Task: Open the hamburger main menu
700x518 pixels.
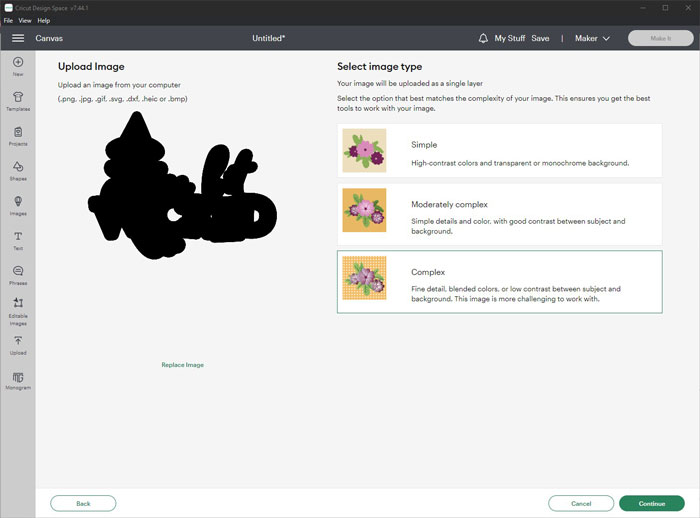Action: click(x=18, y=38)
